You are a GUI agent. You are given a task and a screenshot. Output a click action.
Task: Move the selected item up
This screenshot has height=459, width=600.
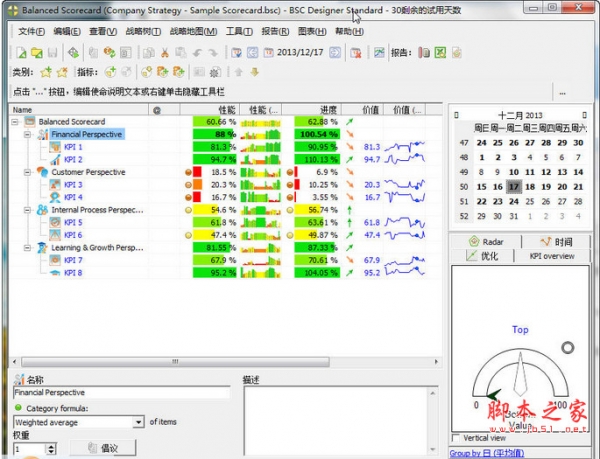(x=238, y=72)
